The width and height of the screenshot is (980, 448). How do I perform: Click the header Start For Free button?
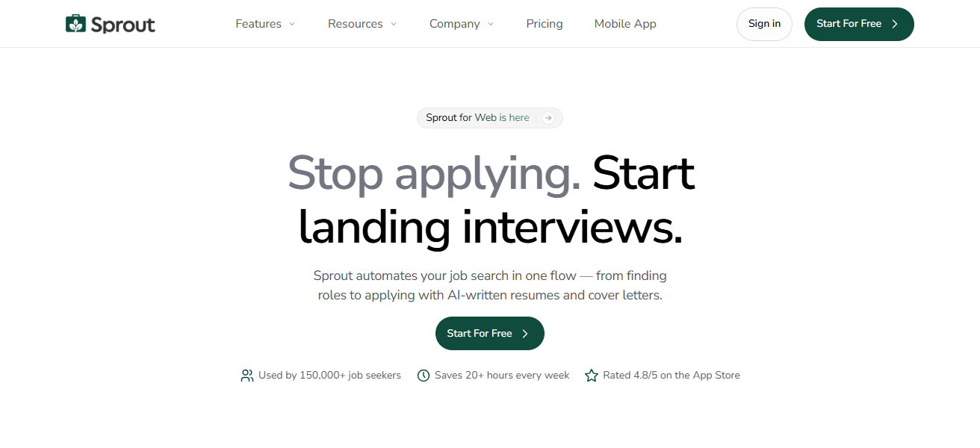(x=859, y=24)
